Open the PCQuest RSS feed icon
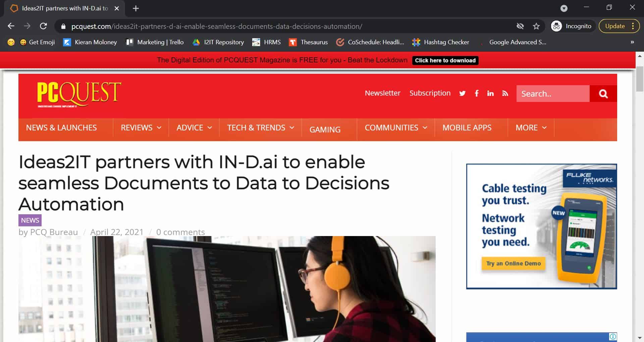Screen dimensions: 644x342 (505, 93)
